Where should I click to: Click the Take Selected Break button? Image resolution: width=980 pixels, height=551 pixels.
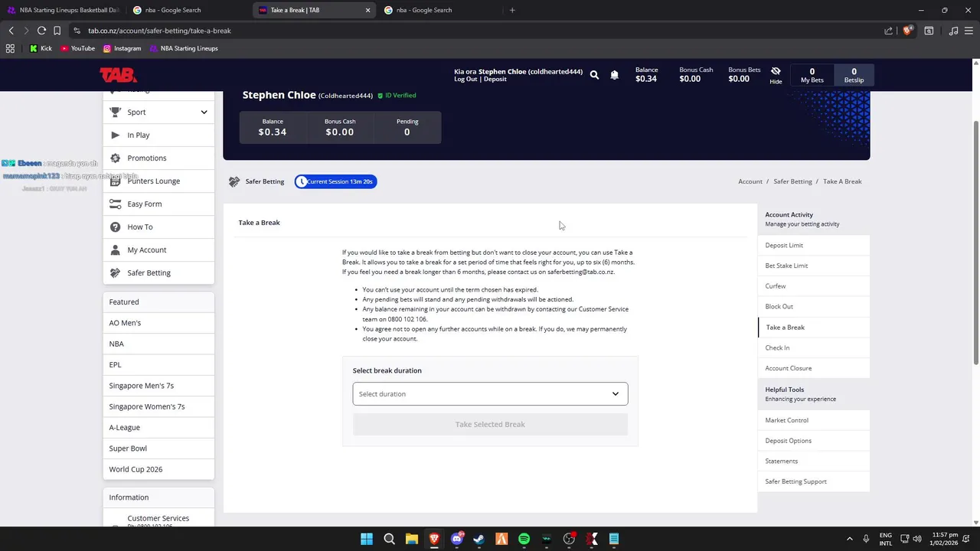click(490, 424)
